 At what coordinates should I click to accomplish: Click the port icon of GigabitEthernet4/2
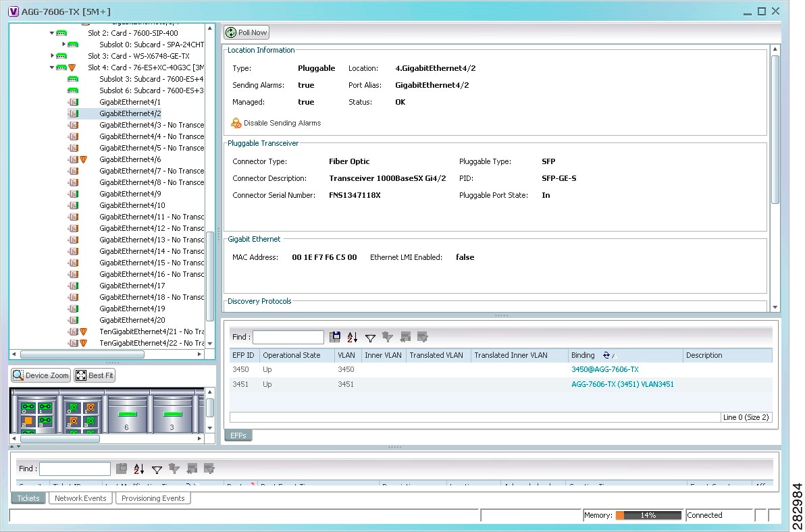pyautogui.click(x=74, y=113)
